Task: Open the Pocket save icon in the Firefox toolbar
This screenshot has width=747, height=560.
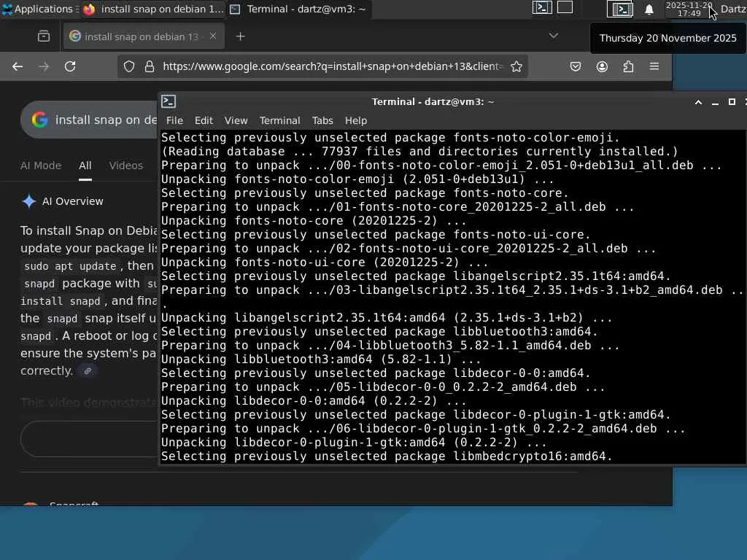Action: tap(576, 66)
